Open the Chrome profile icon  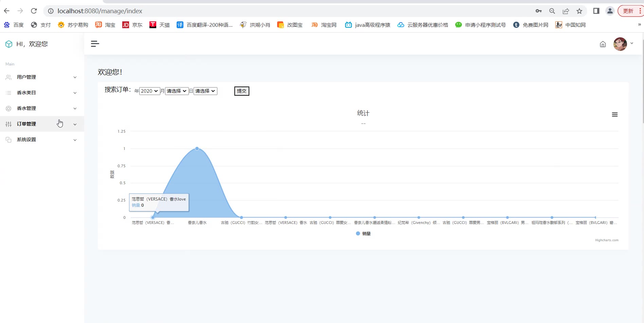pos(610,11)
